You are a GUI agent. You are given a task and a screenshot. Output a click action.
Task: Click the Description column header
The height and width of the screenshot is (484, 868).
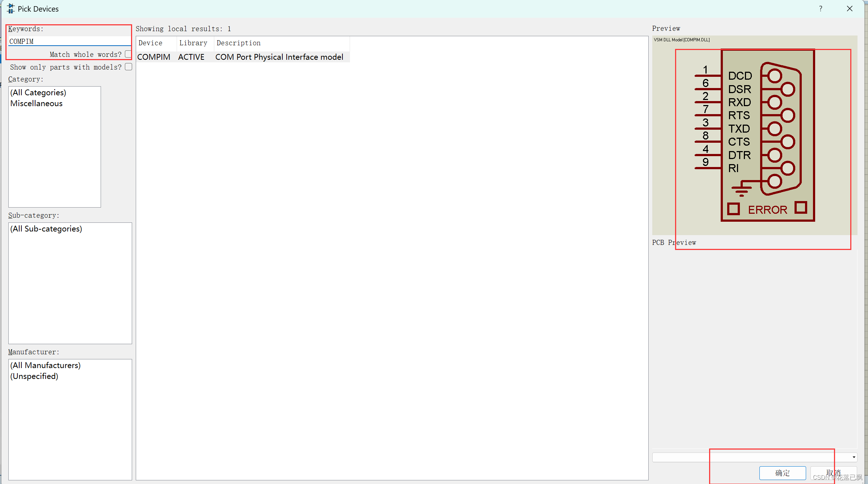point(238,43)
